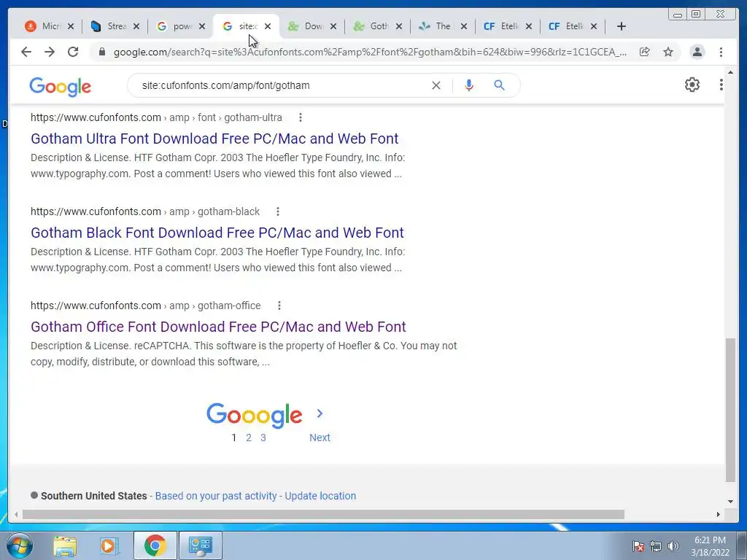Image resolution: width=747 pixels, height=560 pixels.
Task: Click the Action Center flag tray icon
Action: click(x=638, y=546)
